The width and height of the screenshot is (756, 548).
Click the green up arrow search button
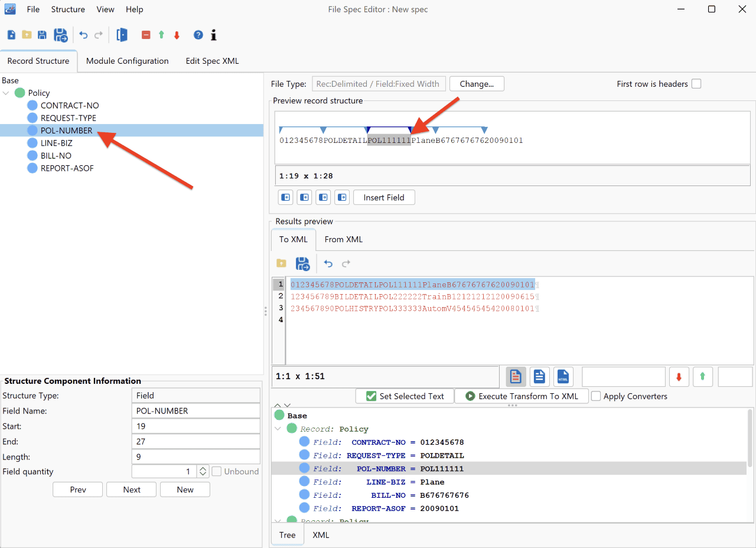pos(702,376)
